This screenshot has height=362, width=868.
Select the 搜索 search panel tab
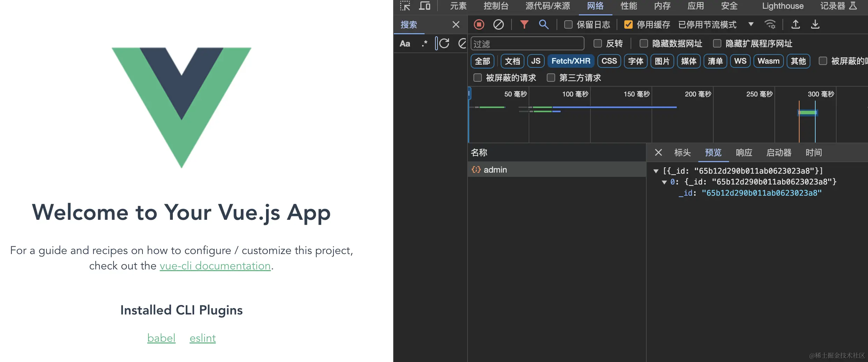point(409,24)
